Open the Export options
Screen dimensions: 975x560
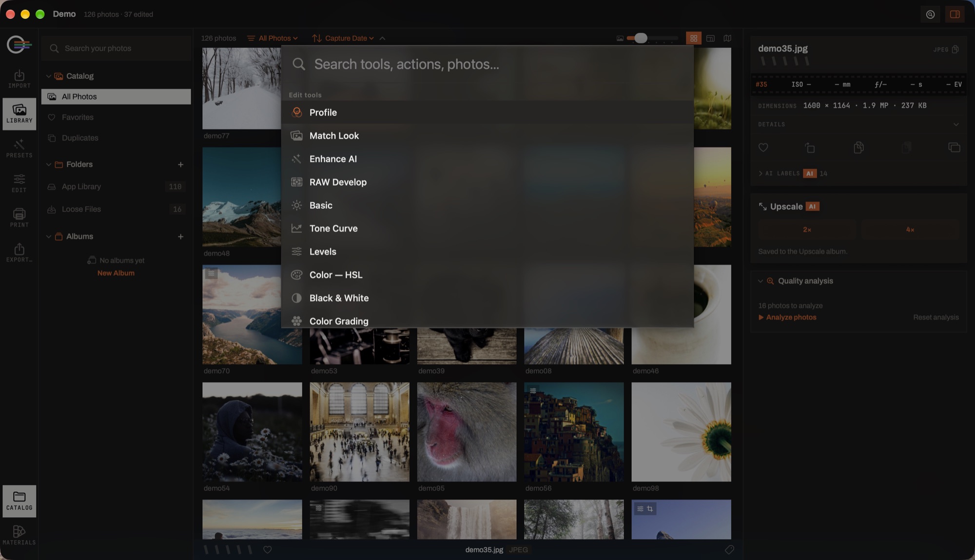coord(19,253)
